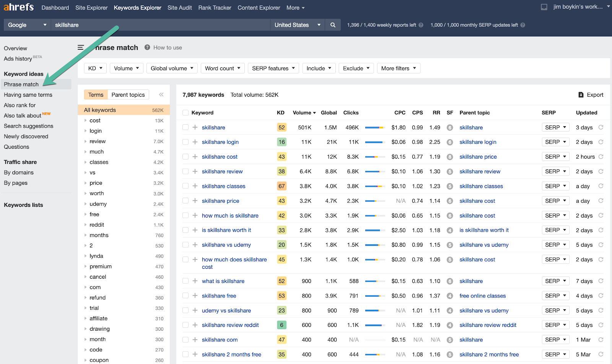This screenshot has width=612, height=364.
Task: Refresh the skillshare cost row data
Action: [x=601, y=157]
